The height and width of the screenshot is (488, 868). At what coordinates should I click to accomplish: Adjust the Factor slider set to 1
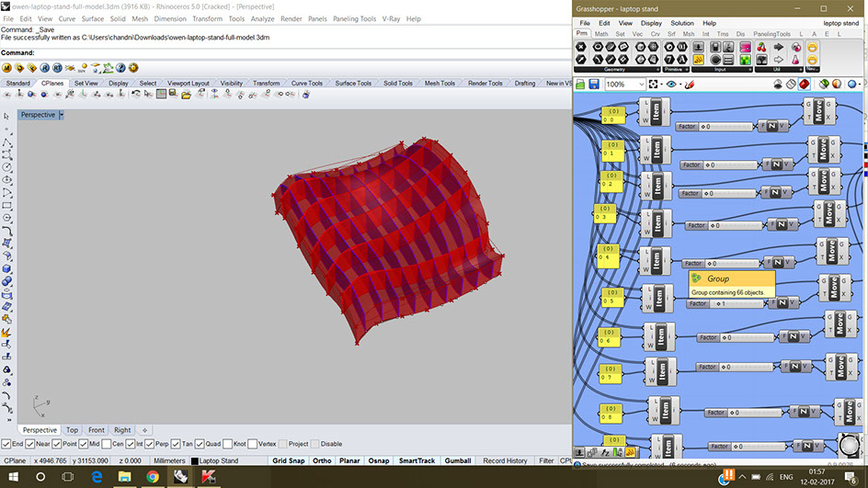(726, 304)
